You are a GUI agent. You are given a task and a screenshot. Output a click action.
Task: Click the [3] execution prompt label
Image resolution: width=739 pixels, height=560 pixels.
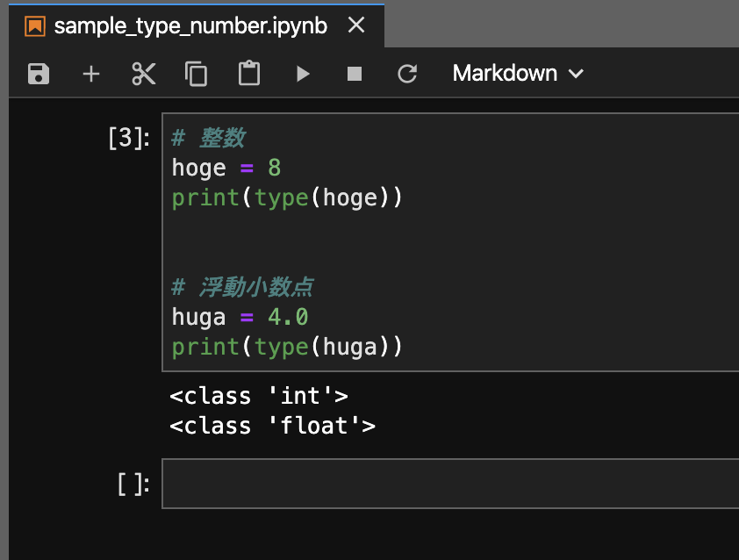point(129,138)
